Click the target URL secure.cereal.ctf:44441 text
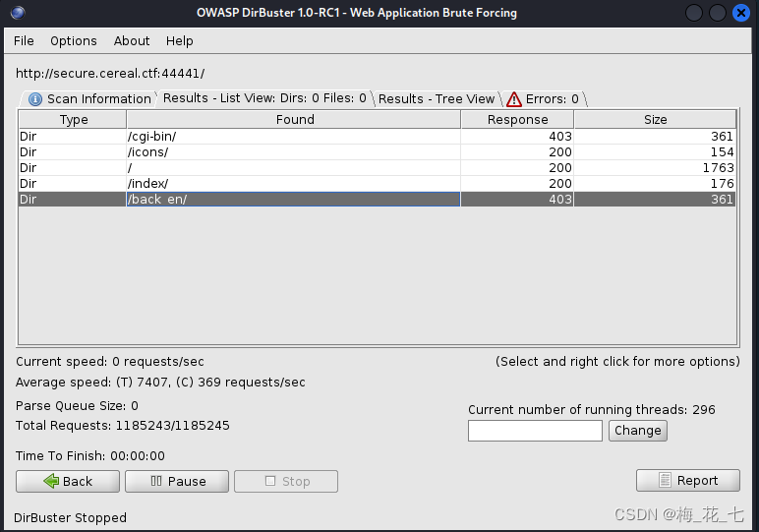The image size is (759, 532). (110, 74)
